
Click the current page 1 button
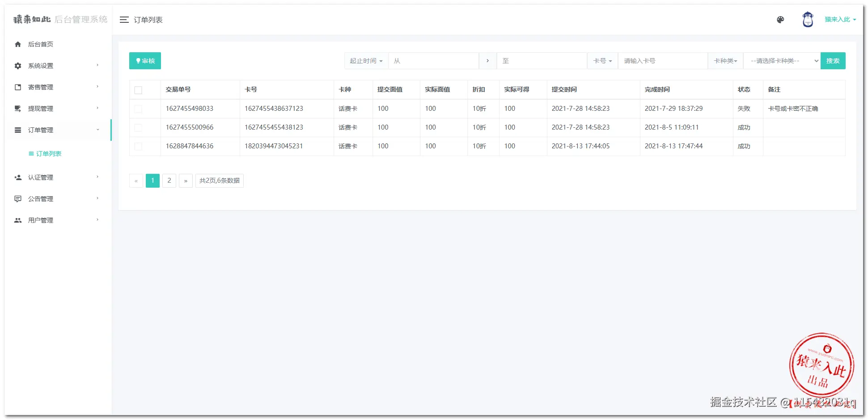point(152,181)
